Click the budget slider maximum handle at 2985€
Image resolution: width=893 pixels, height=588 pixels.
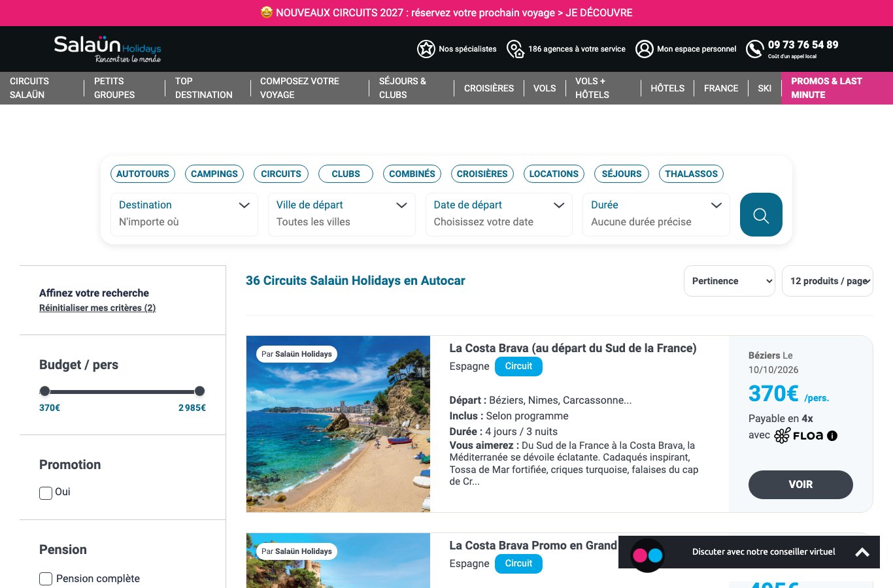click(200, 391)
